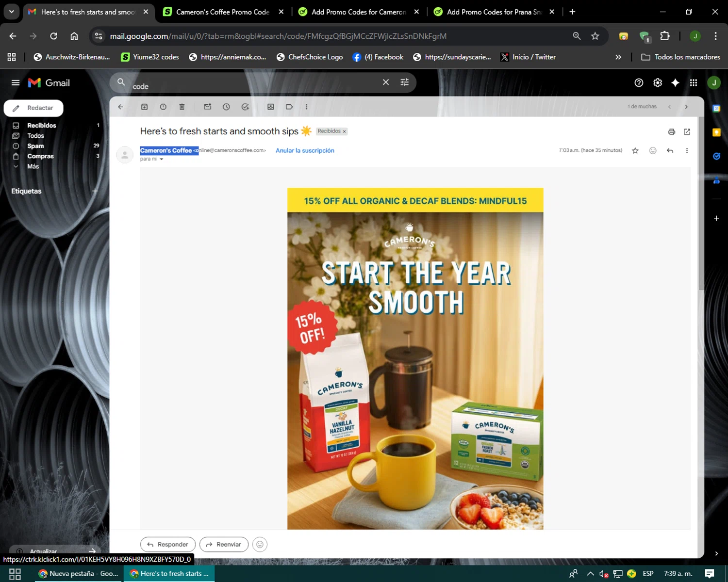Report this email as spam
The image size is (728, 582).
click(x=163, y=107)
